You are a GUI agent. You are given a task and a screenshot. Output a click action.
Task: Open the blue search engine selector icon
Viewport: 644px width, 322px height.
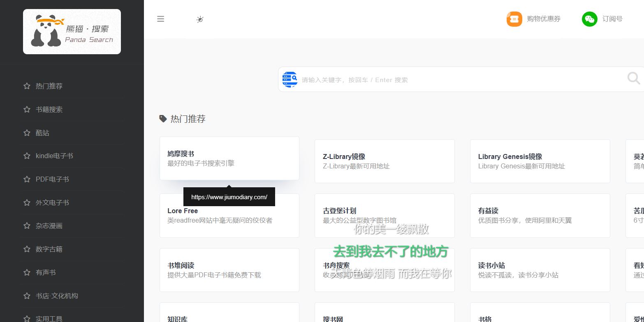click(290, 79)
